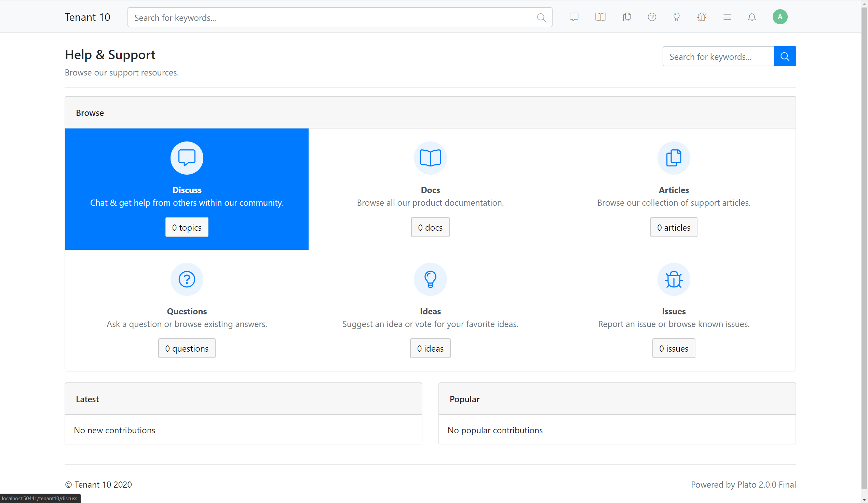Open Docs via the navbar book icon
Image resolution: width=868 pixels, height=503 pixels.
tap(600, 17)
